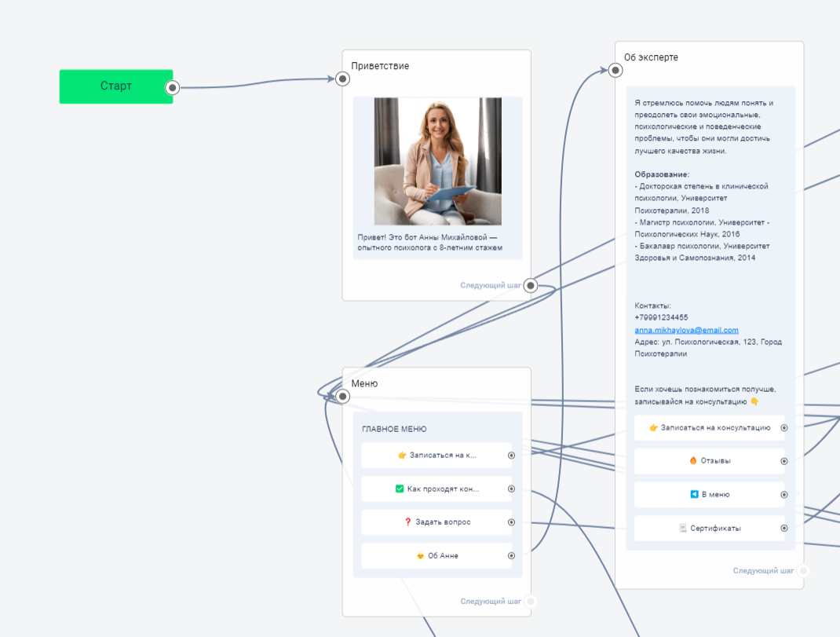Click the connector dot next to Задать вопрос

coord(511,522)
